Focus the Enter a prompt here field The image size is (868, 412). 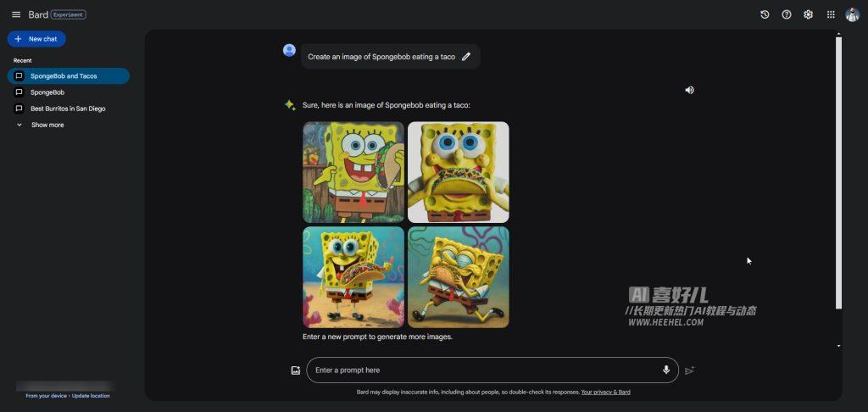click(492, 370)
